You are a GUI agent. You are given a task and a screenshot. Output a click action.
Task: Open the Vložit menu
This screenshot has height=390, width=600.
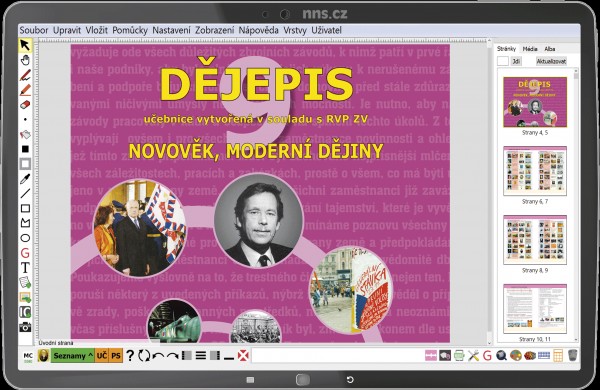point(96,30)
